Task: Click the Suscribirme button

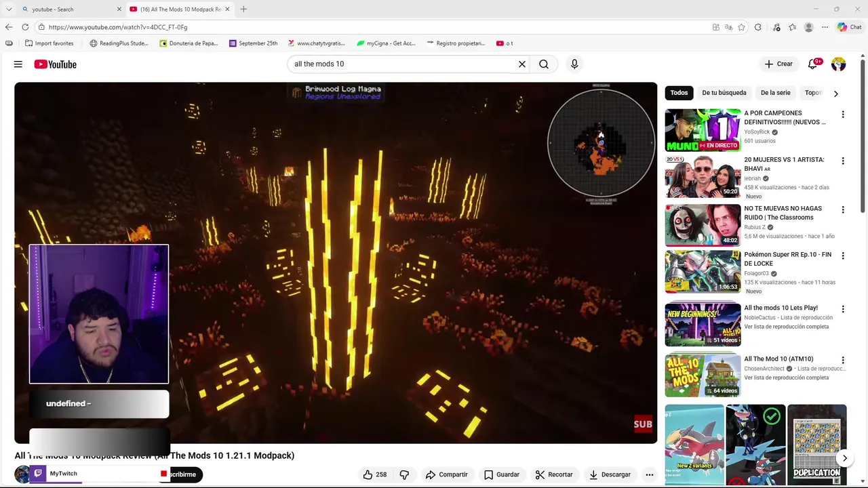Action: pos(182,474)
